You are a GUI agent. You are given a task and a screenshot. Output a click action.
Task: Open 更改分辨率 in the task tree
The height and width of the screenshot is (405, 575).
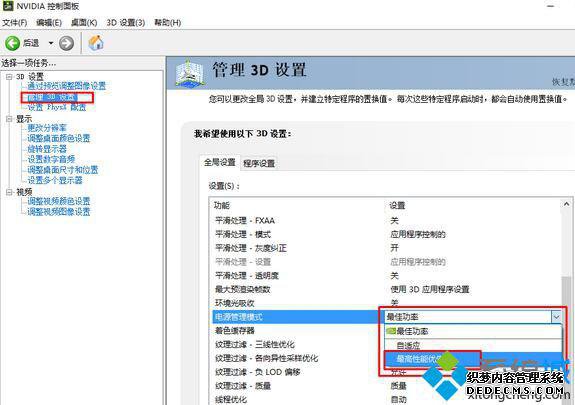tap(47, 128)
